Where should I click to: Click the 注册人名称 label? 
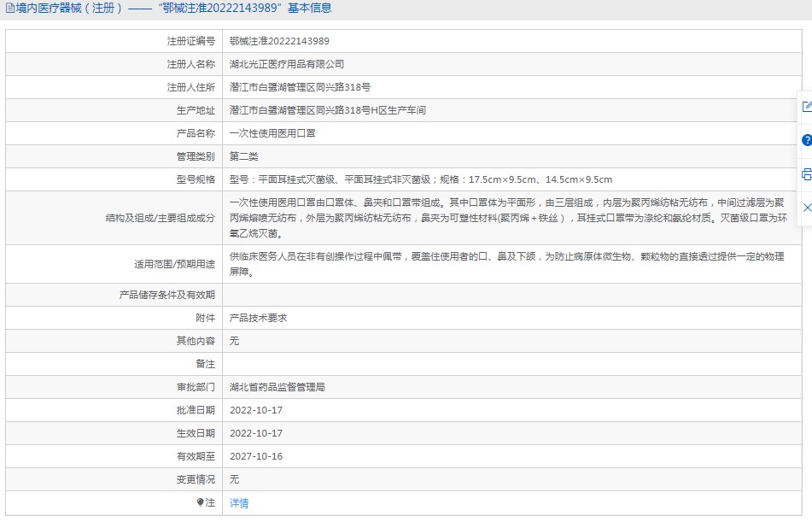pos(190,64)
